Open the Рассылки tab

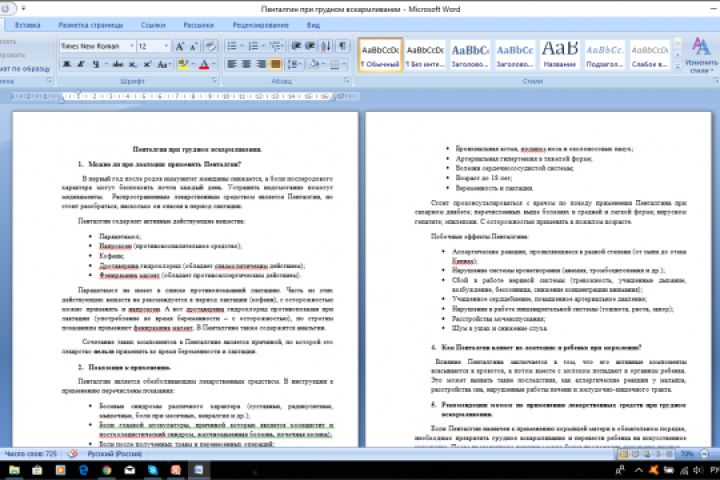pos(198,25)
